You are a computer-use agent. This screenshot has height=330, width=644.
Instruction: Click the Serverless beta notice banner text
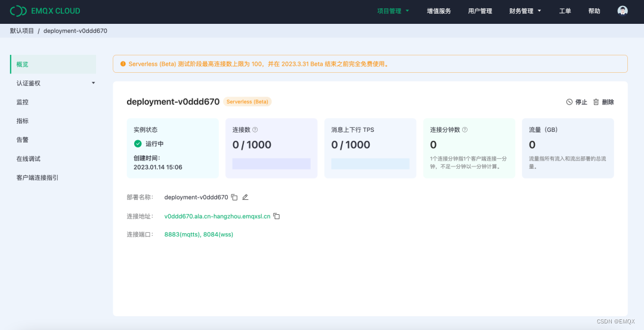[259, 64]
